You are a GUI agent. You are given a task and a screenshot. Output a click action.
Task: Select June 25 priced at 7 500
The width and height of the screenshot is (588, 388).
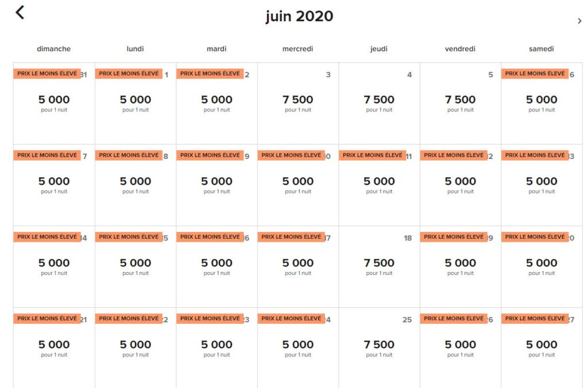click(379, 348)
